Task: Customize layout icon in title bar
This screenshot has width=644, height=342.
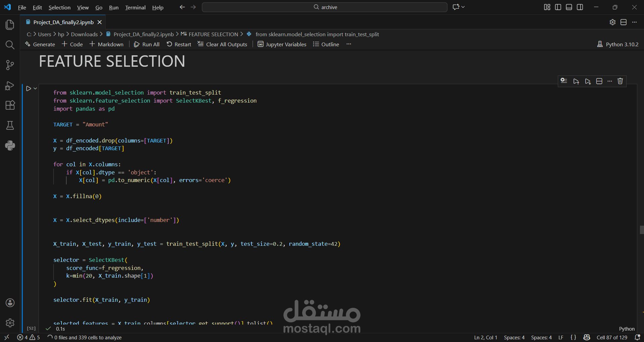Action: pyautogui.click(x=547, y=7)
